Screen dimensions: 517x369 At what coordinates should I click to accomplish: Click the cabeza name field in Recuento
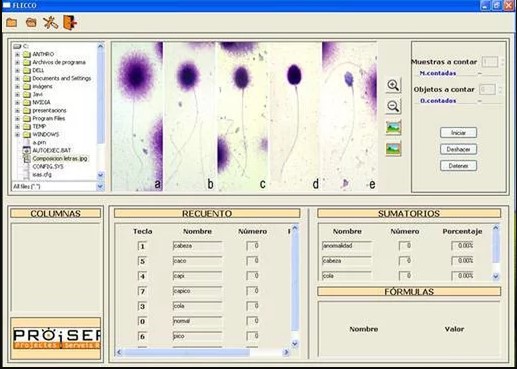(x=197, y=246)
